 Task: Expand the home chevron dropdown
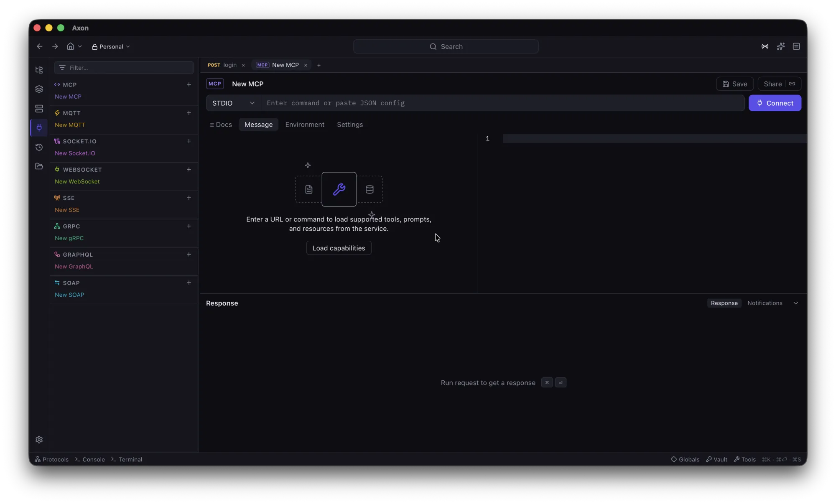80,46
